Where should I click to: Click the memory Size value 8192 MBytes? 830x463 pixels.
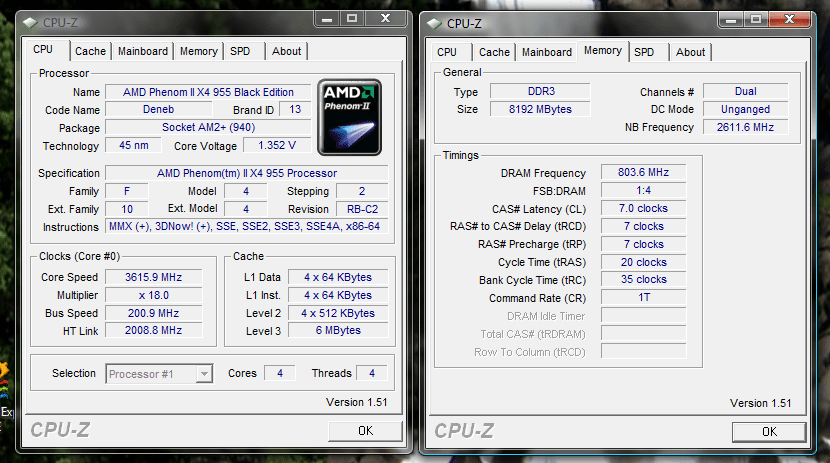pos(540,109)
